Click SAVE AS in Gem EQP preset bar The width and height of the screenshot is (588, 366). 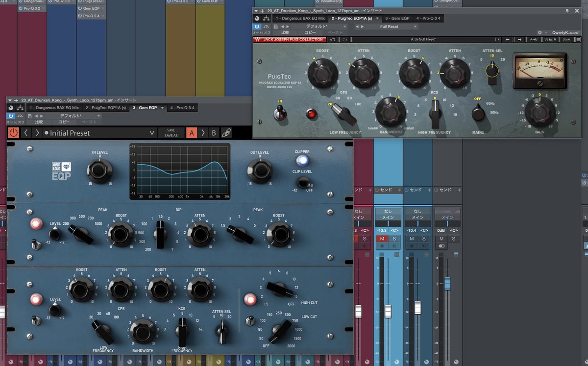171,135
